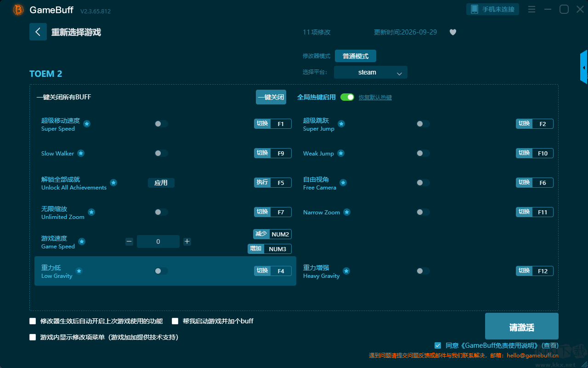588x368 pixels.
Task: Open the steam platform dropdown
Action: click(x=371, y=72)
